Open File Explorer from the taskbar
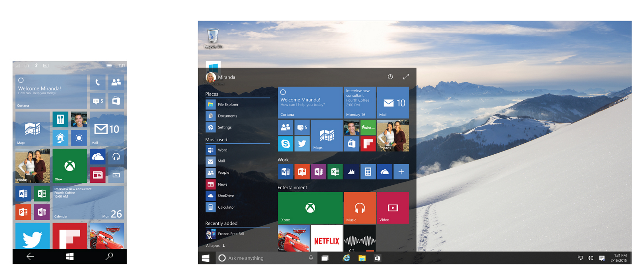The height and width of the screenshot is (279, 644). (x=362, y=258)
